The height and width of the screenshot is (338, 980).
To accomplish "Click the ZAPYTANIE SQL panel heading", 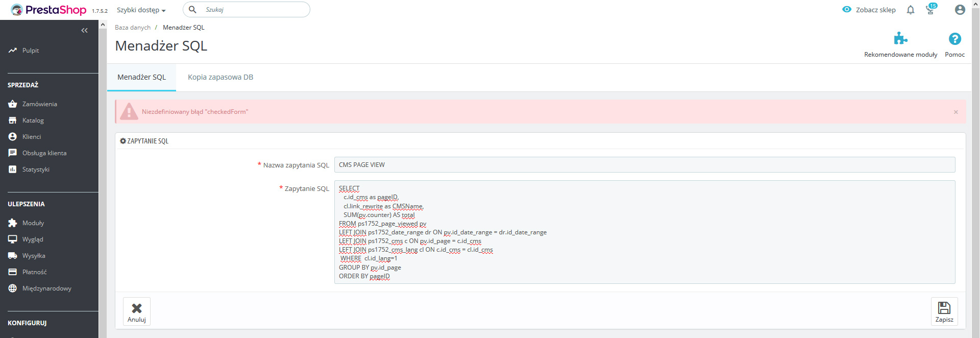I will point(144,141).
